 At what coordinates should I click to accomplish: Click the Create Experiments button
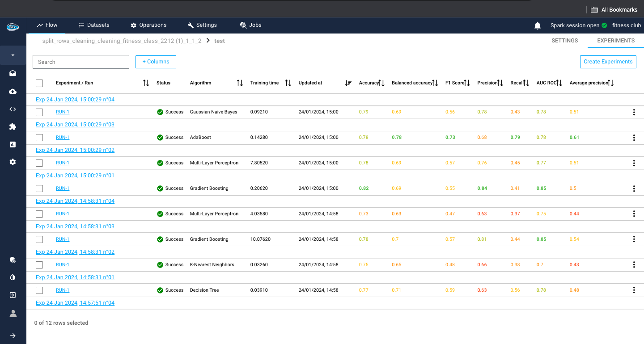(x=608, y=62)
